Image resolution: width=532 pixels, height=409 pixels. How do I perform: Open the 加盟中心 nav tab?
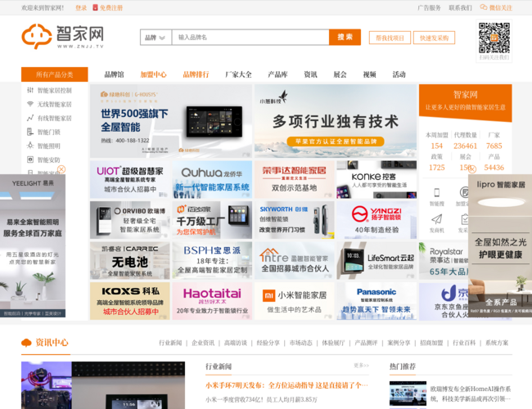point(153,74)
